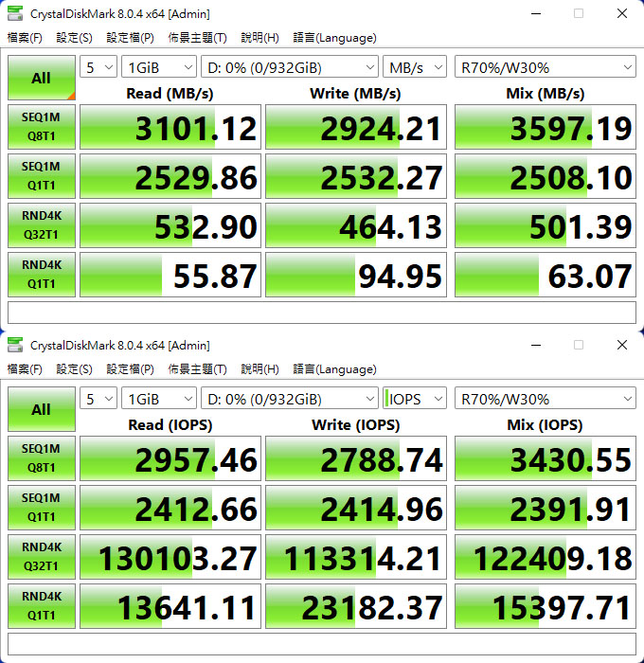644x663 pixels.
Task: Click the 3597.19 mix result
Action: pyautogui.click(x=546, y=127)
